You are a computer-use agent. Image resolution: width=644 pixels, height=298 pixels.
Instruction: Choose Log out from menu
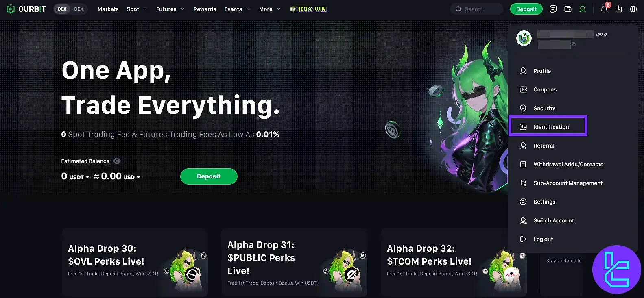click(x=543, y=239)
